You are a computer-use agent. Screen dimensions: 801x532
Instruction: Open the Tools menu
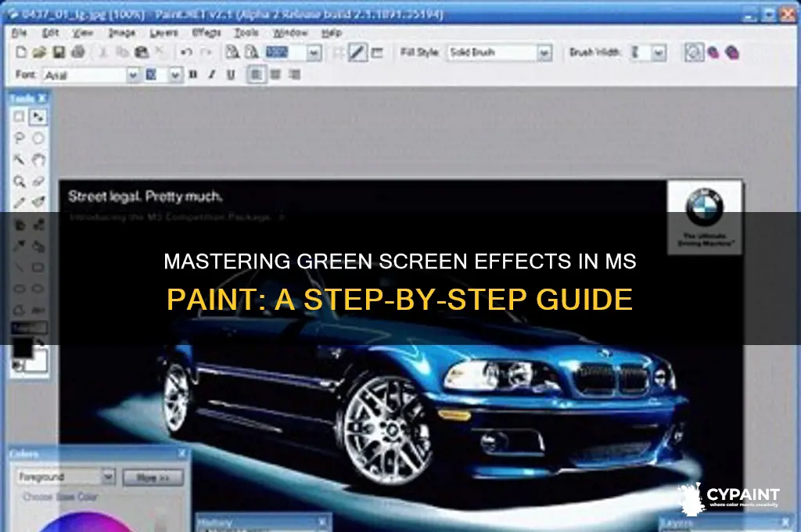point(246,33)
